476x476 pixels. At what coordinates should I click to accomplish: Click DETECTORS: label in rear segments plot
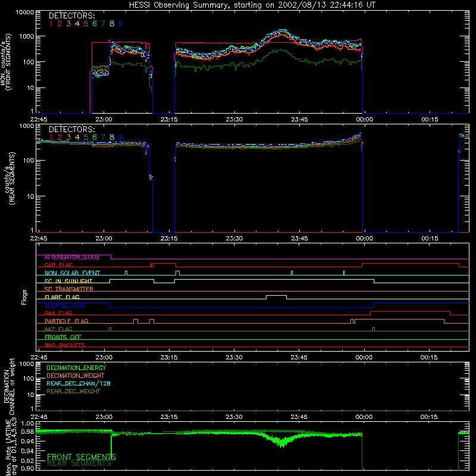[71, 129]
